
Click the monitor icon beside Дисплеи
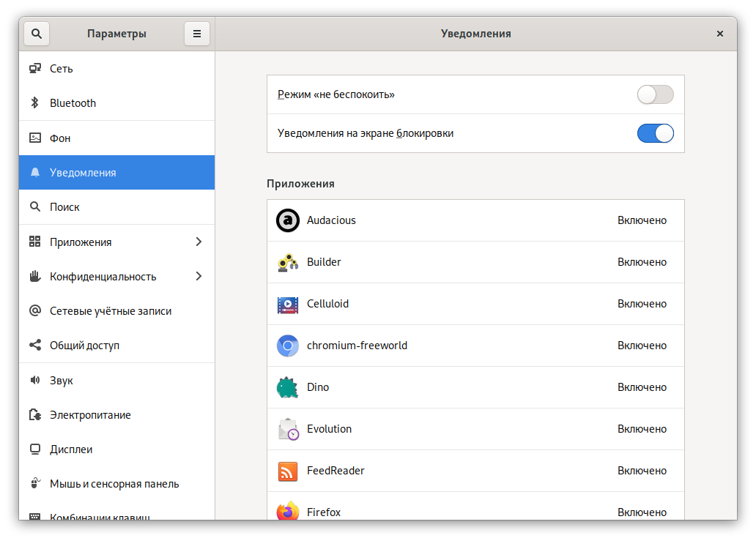35,449
